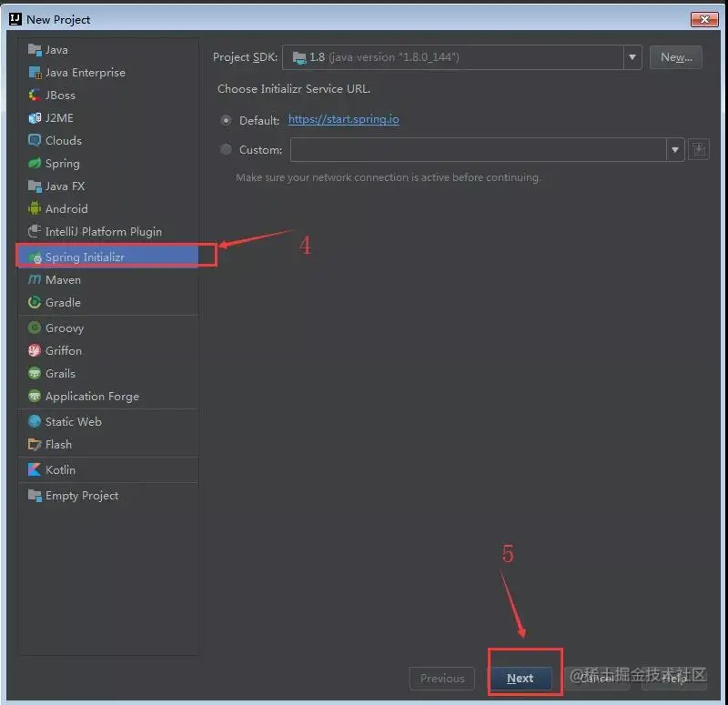Select the Android label
Viewport: 728px width, 705px height.
coord(66,209)
